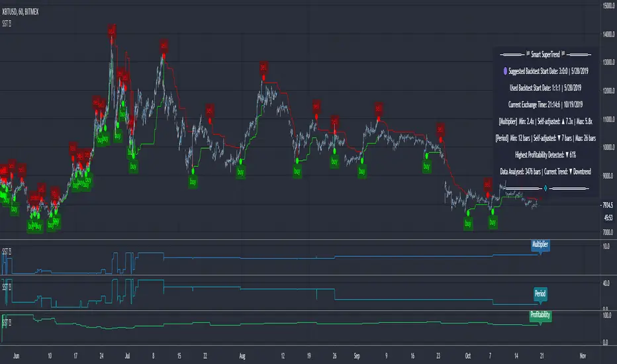Click the Oct label on the time axis
This screenshot has height=364, width=617.
pos(468,356)
